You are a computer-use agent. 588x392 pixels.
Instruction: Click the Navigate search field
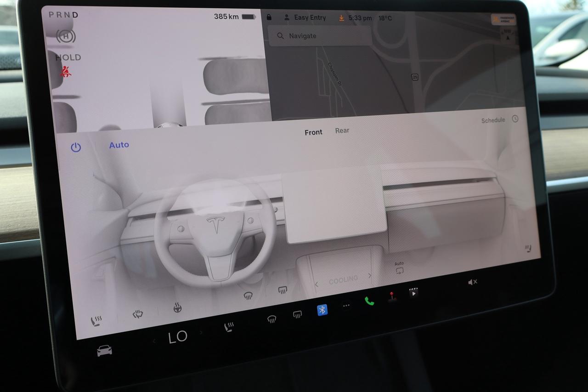pos(319,35)
